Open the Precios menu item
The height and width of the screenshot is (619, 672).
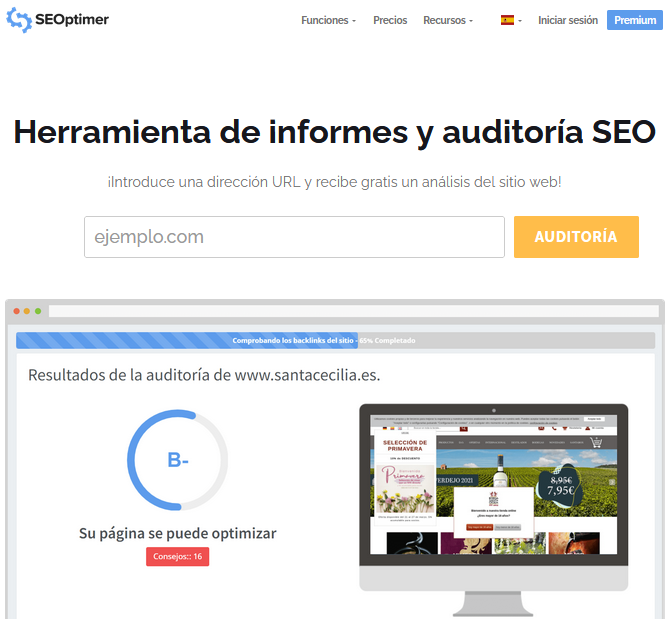click(x=390, y=20)
